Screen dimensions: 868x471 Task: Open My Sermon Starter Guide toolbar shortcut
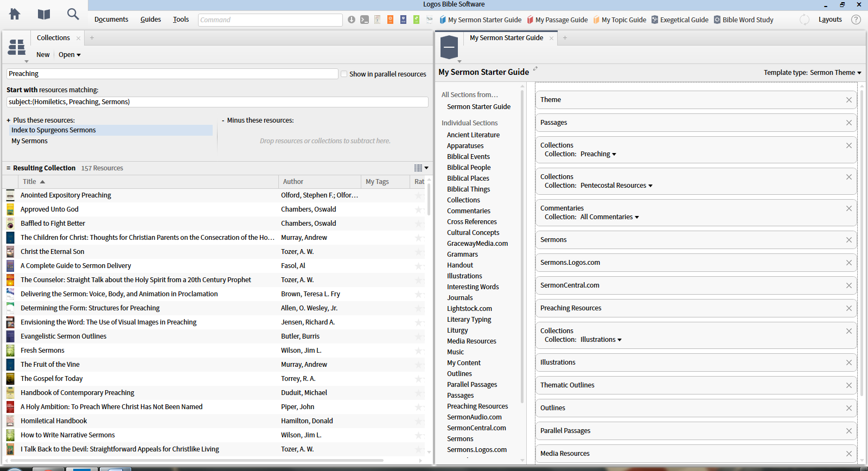click(x=480, y=20)
